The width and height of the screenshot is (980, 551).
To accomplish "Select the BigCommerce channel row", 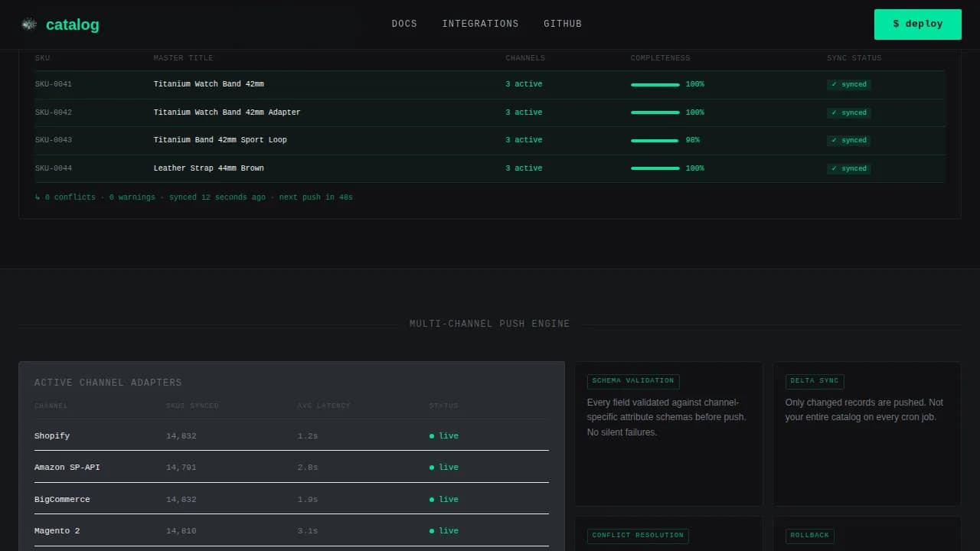I will click(x=292, y=499).
